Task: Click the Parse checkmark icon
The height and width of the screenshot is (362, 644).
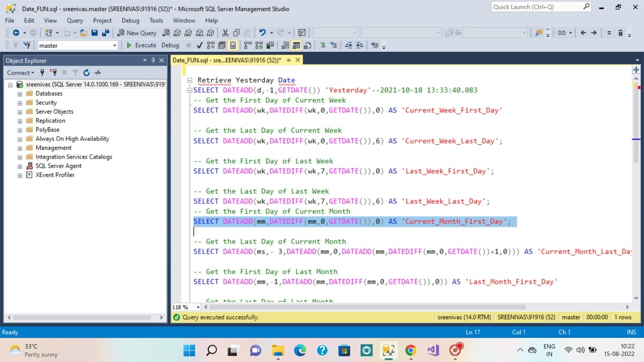Action: (199, 45)
